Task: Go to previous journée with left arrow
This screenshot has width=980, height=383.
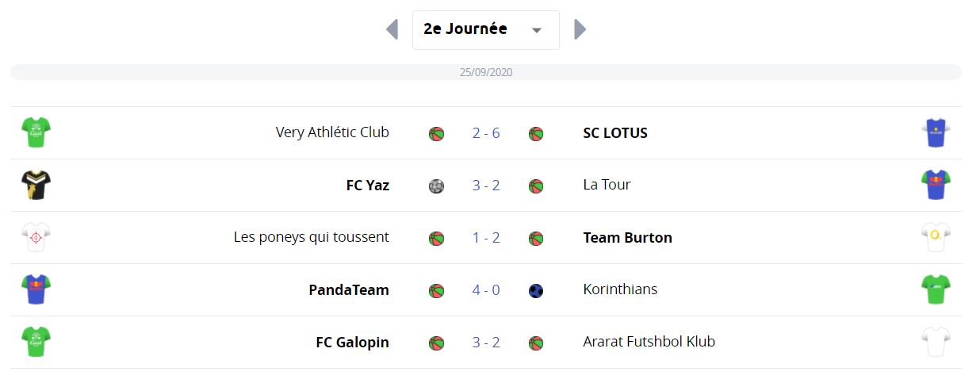Action: point(392,30)
